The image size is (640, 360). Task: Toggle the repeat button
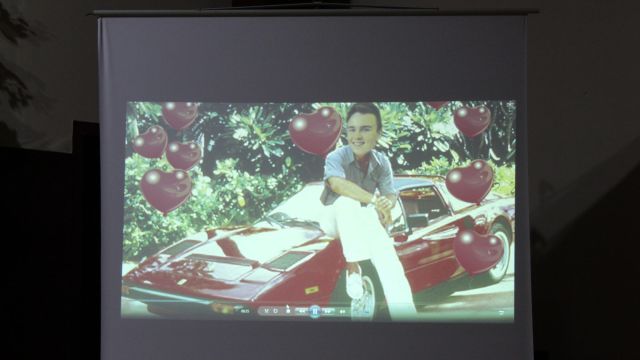(x=276, y=311)
